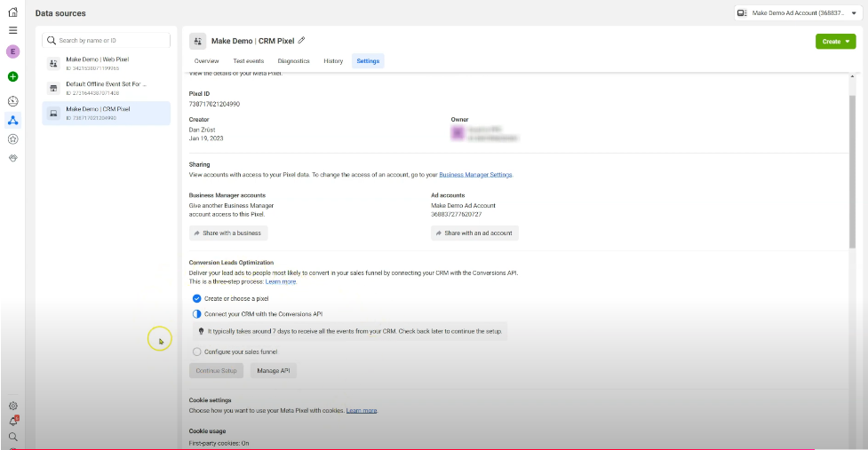The width and height of the screenshot is (868, 450).
Task: Open the Make Demo Ad Account dropdown
Action: [x=798, y=12]
